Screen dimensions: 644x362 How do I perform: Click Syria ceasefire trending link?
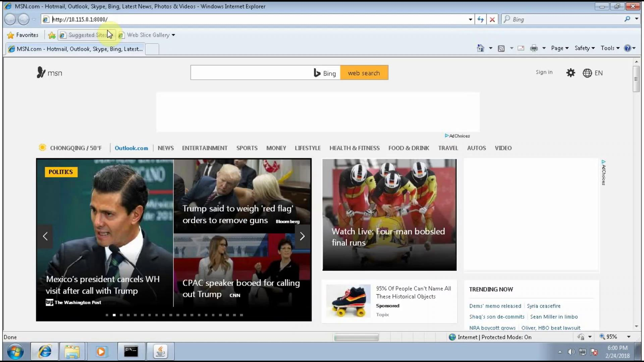pos(544,306)
